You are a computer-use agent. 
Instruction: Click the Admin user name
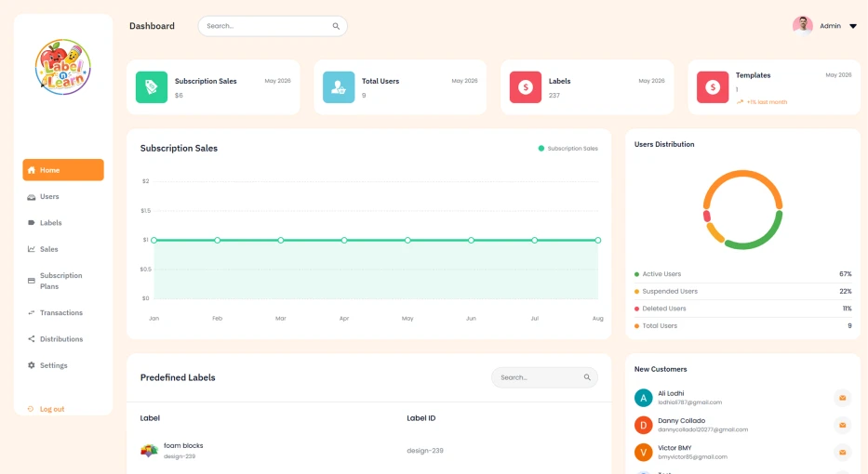[x=830, y=26]
